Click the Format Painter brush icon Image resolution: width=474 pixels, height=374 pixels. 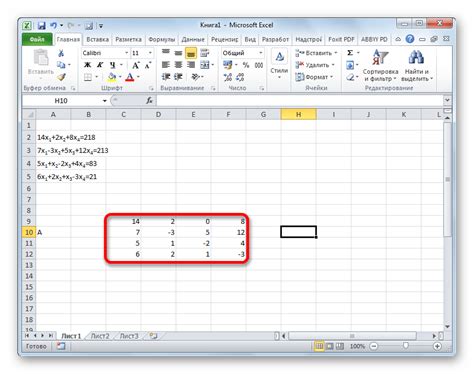point(61,77)
